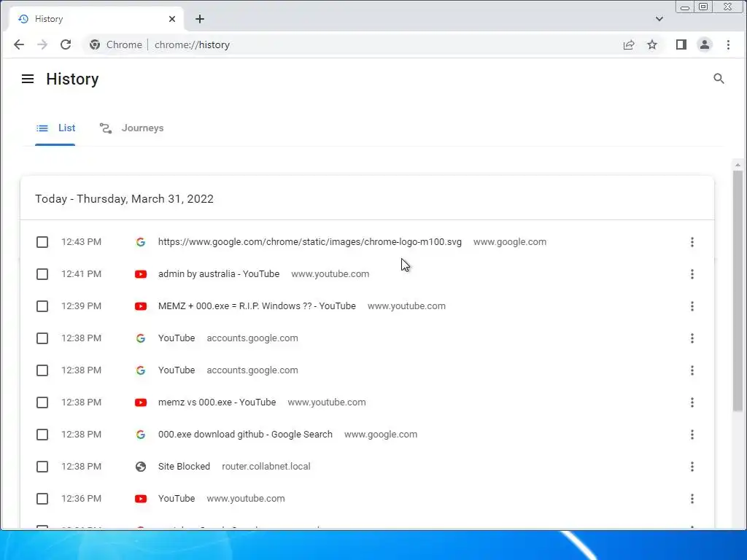Screen dimensions: 747x560
Task: Click the YouTube favicon of memz vs 000.exe
Action: pos(141,402)
